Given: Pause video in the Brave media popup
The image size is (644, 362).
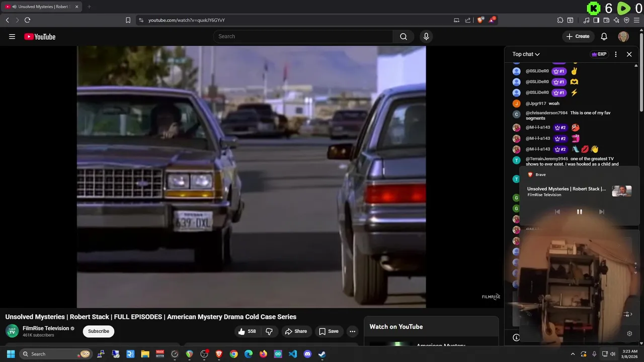Looking at the screenshot, I should coord(579,212).
